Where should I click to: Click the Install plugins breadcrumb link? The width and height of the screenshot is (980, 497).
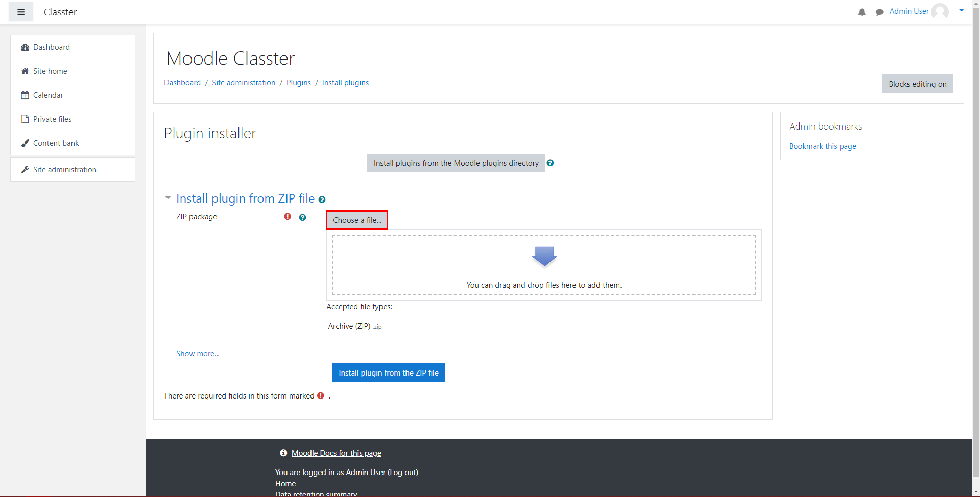345,83
